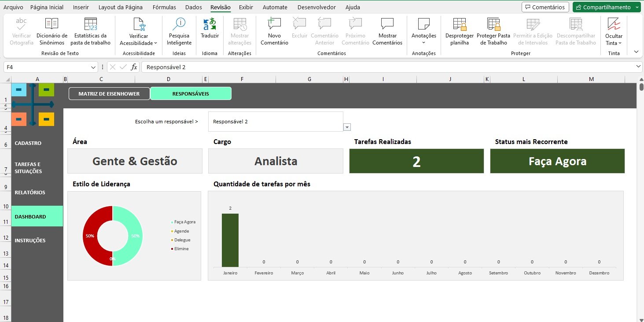Add a Novo Comentário
This screenshot has height=322, width=644.
pyautogui.click(x=274, y=32)
